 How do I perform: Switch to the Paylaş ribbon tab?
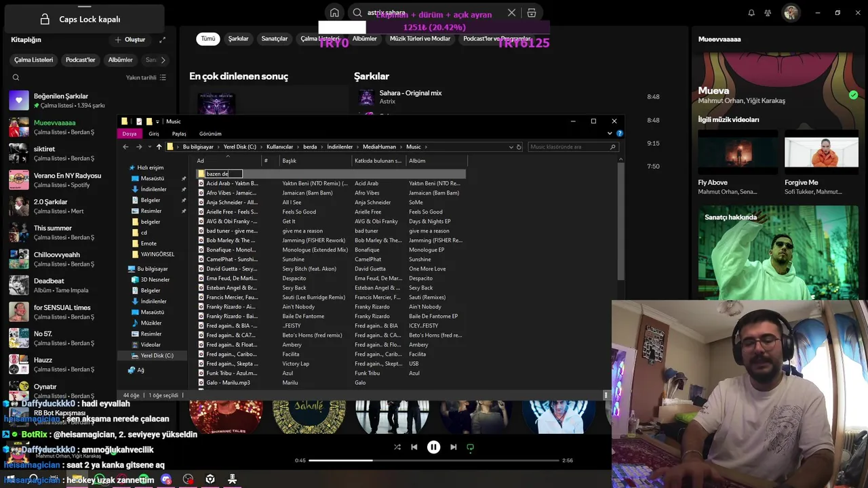tap(179, 134)
